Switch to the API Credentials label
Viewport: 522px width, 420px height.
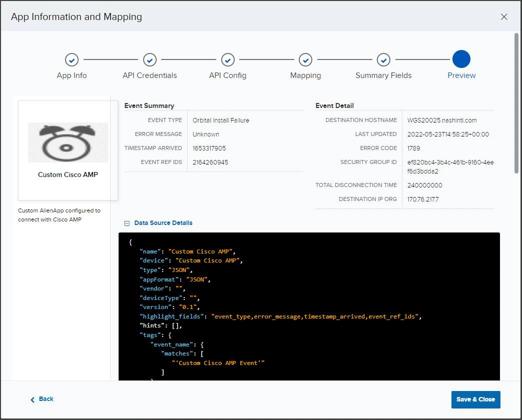tap(150, 75)
